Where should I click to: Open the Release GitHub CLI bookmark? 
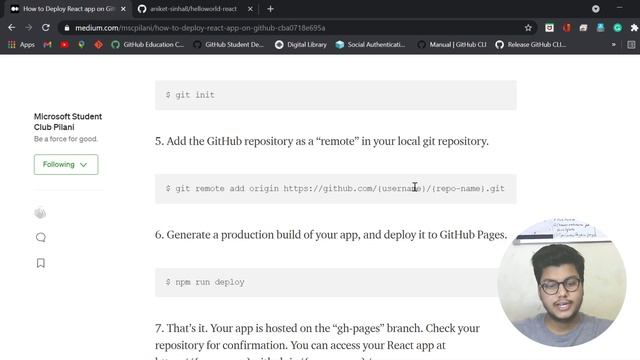tap(531, 44)
